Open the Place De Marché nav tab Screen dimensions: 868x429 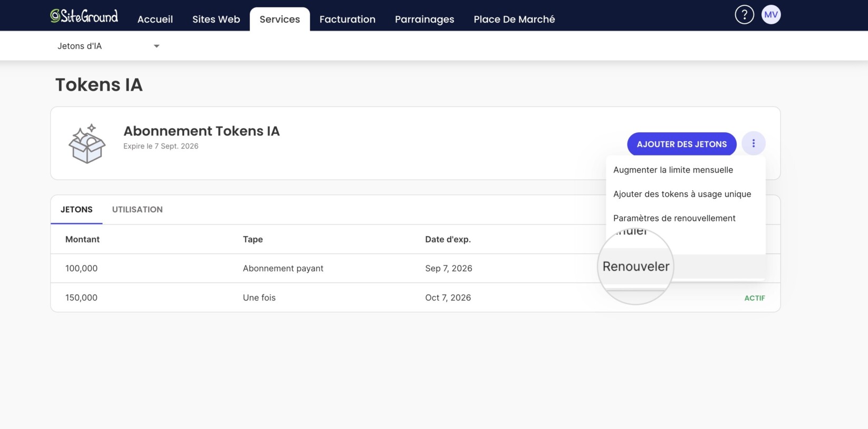click(514, 19)
